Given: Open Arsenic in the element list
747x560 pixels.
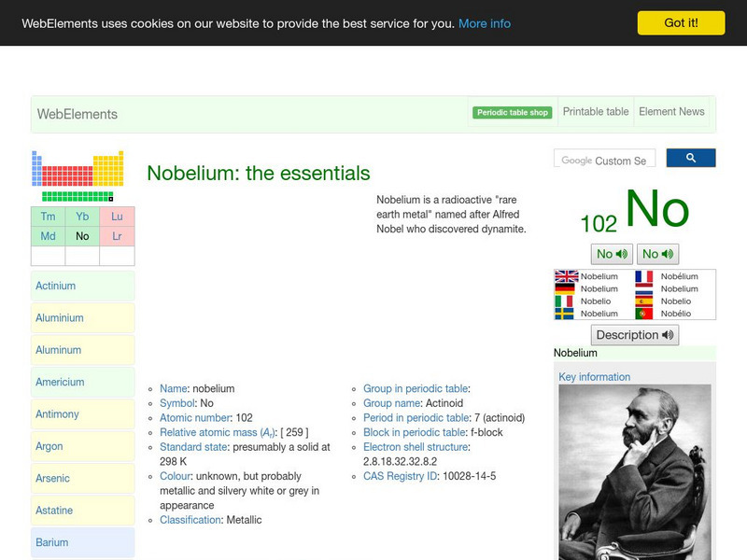Looking at the screenshot, I should click(x=83, y=478).
